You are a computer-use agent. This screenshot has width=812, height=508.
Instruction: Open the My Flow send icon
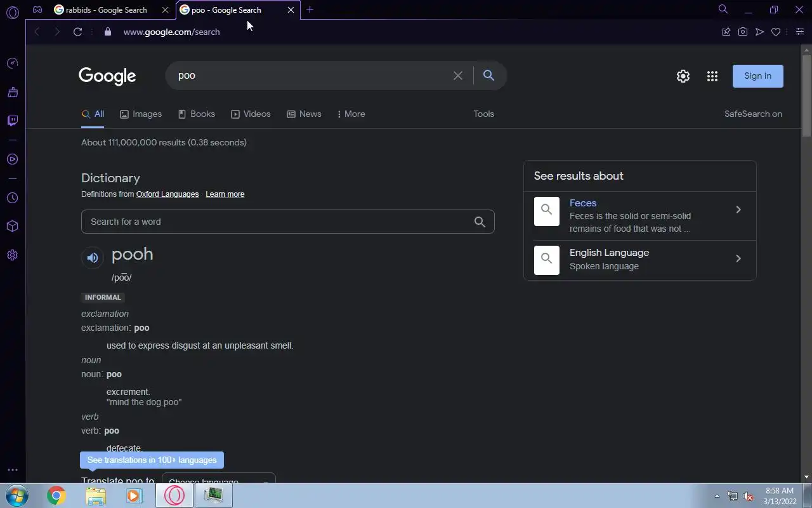tap(759, 32)
